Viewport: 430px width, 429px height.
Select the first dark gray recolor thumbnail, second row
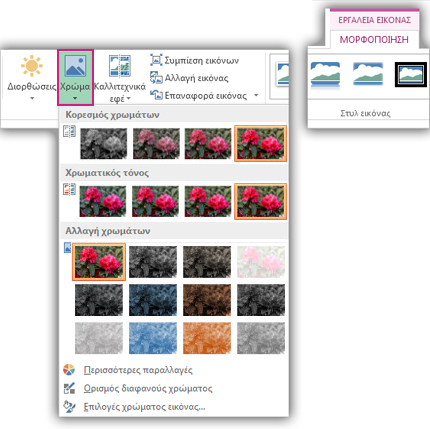pos(99,300)
